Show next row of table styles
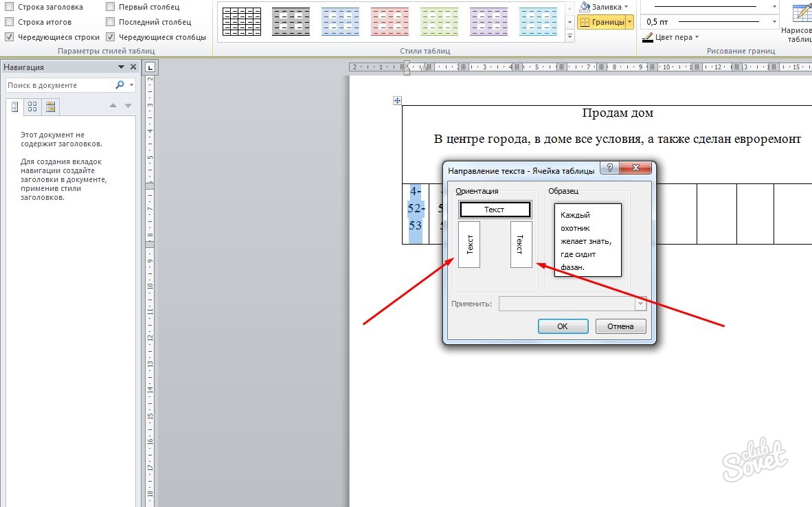 pyautogui.click(x=569, y=22)
